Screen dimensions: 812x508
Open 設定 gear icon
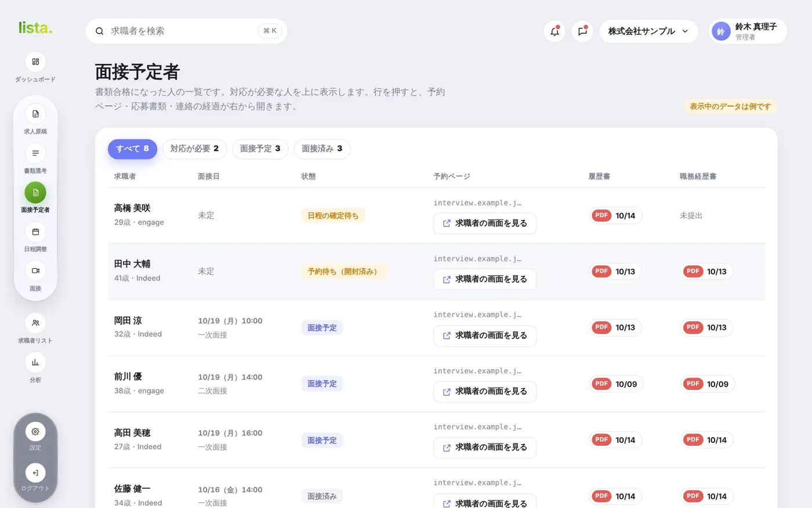coord(35,432)
